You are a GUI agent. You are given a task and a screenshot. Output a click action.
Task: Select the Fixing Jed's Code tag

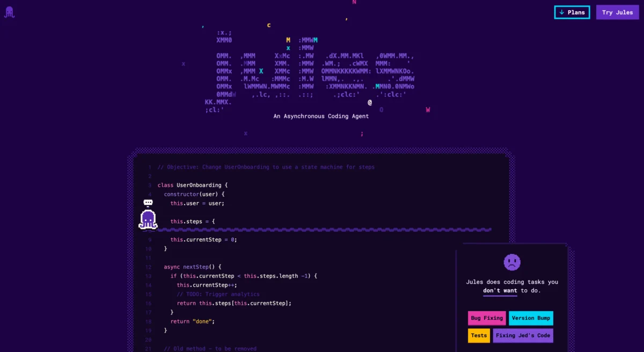click(x=523, y=336)
